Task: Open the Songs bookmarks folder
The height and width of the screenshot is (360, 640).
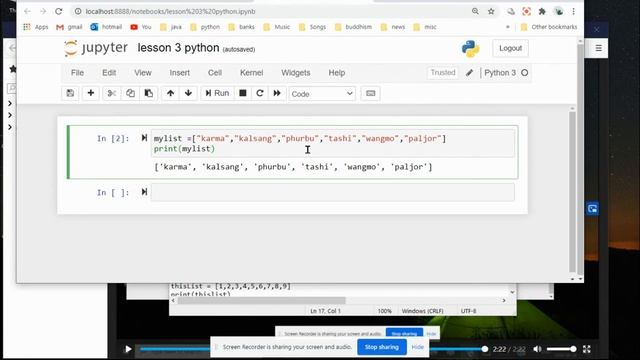Action: [313, 27]
